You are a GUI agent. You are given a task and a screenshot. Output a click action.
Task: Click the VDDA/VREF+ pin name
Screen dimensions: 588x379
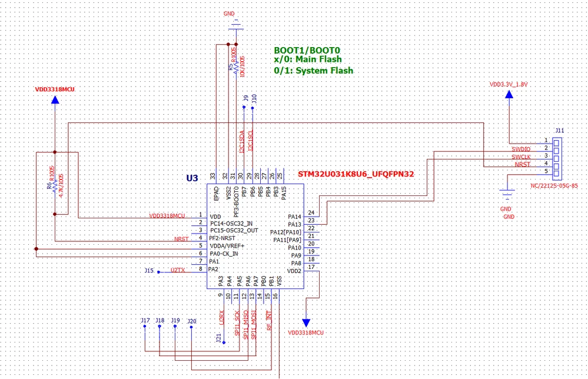pyautogui.click(x=227, y=246)
